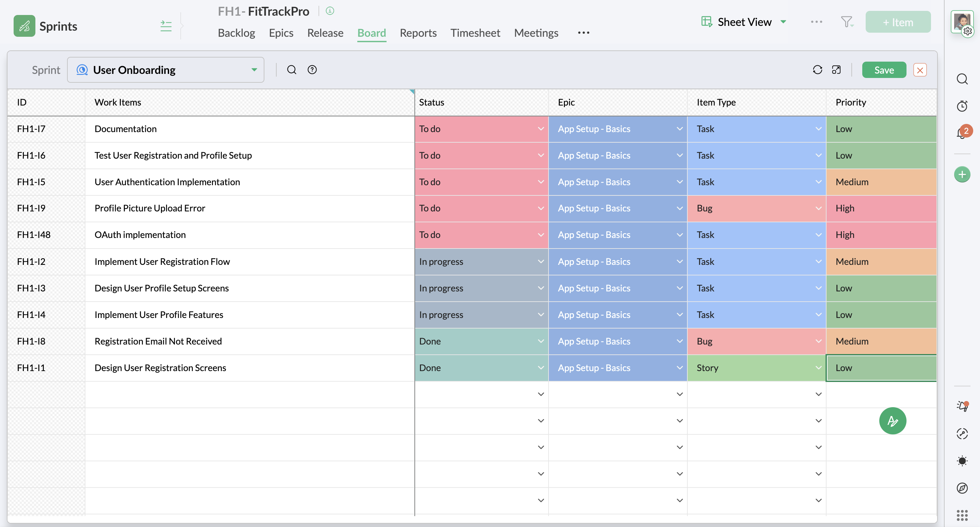The image size is (980, 527).
Task: Click the search icon next to sprint selector
Action: coord(291,70)
